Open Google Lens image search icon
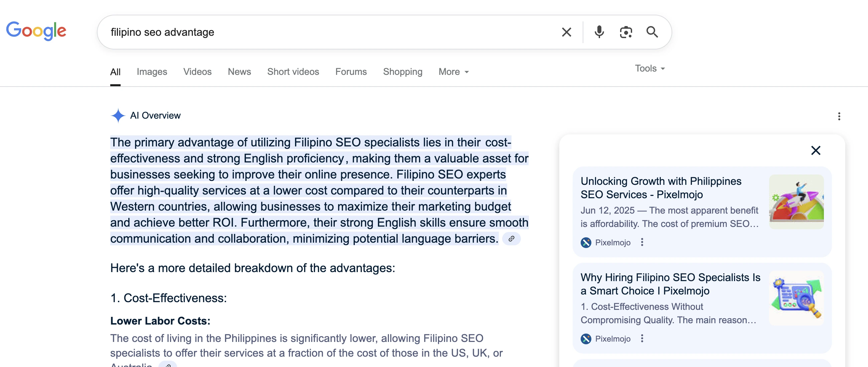Viewport: 868px width, 367px height. pyautogui.click(x=626, y=32)
